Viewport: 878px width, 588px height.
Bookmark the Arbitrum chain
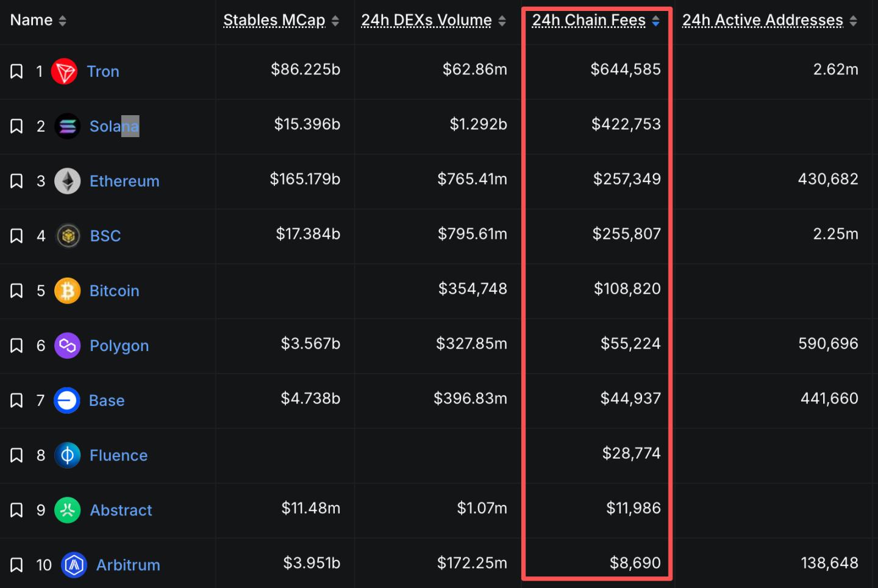16,565
